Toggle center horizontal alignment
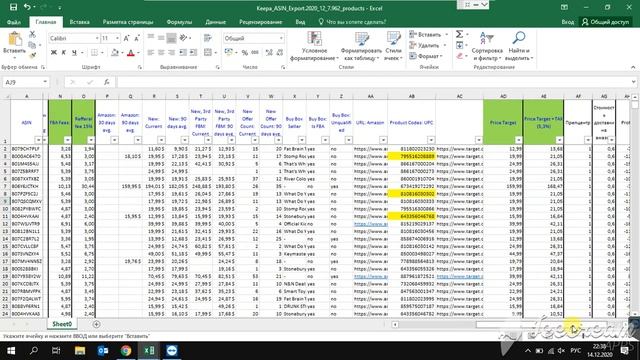 tap(161, 53)
